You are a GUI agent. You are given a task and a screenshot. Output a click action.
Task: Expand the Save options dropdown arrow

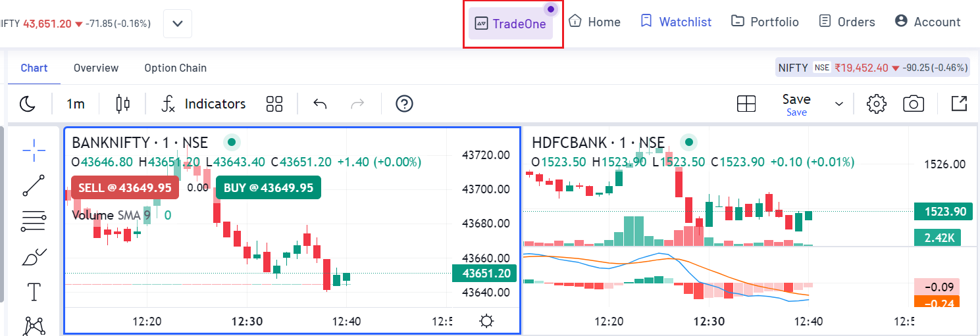(839, 104)
